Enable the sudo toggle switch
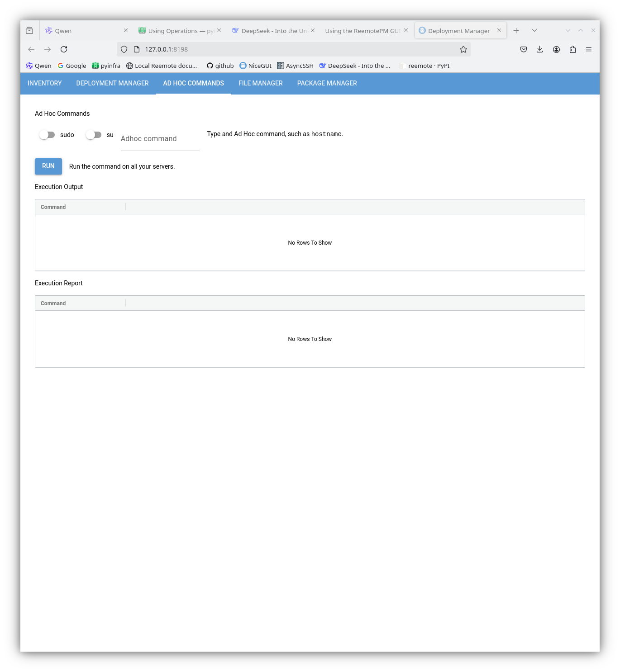 click(47, 135)
